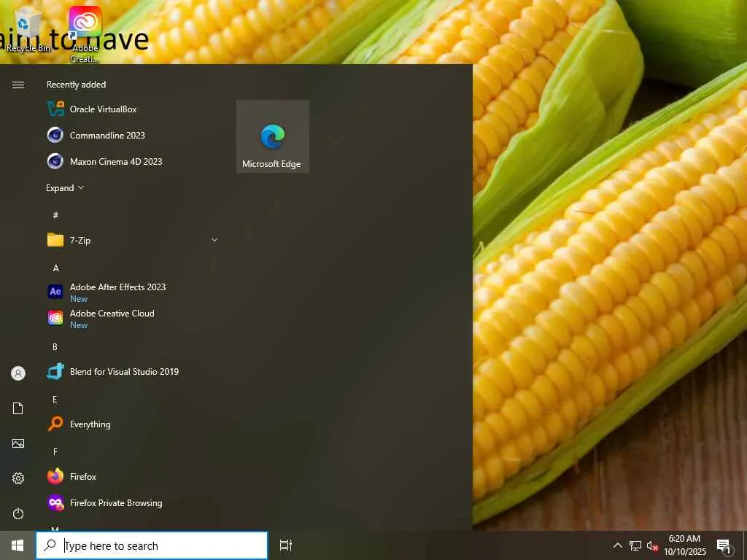Open the Everything search app
Image resolution: width=747 pixels, height=560 pixels.
click(x=133, y=424)
